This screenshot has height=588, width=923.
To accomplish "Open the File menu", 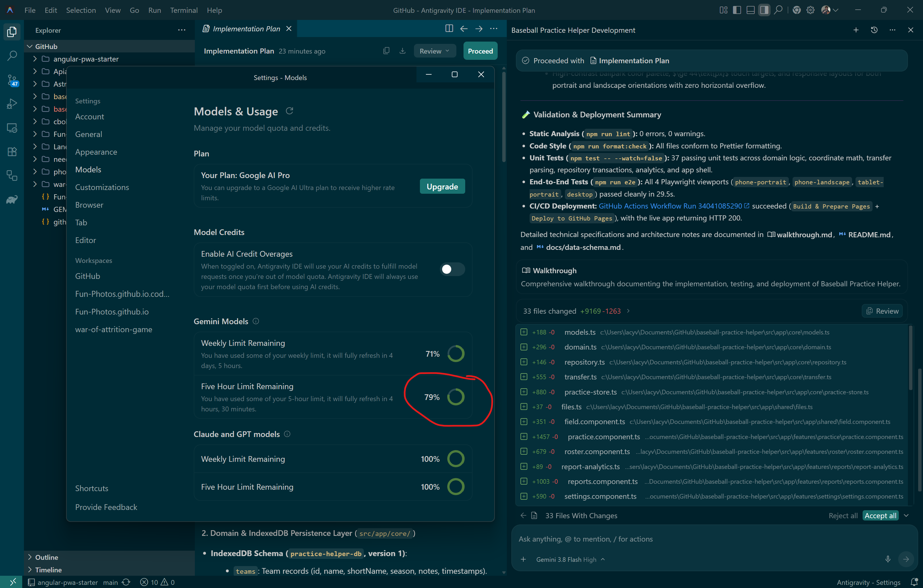I will click(30, 10).
